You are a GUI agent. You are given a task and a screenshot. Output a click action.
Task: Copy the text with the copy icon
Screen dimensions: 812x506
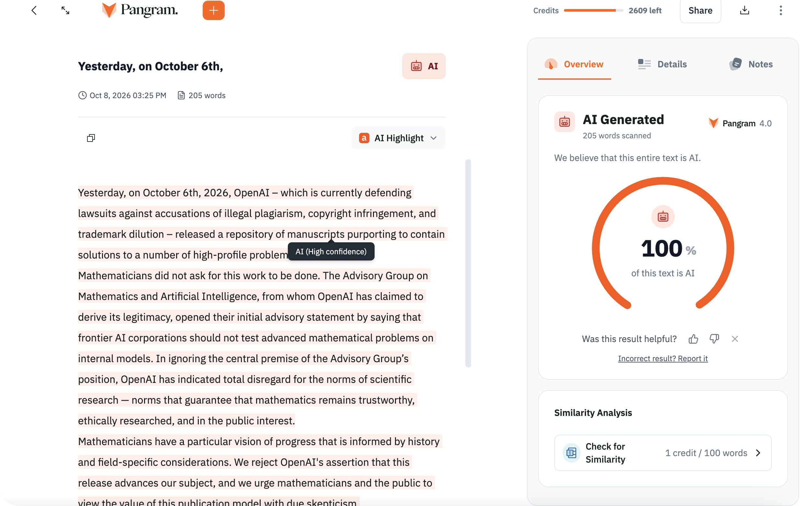91,138
